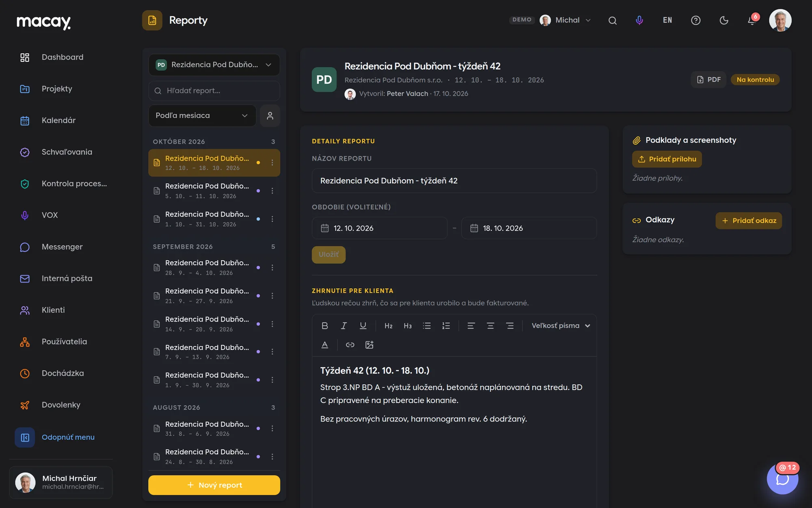Align text left in editor
Viewport: 812px width, 508px height.
(x=471, y=326)
